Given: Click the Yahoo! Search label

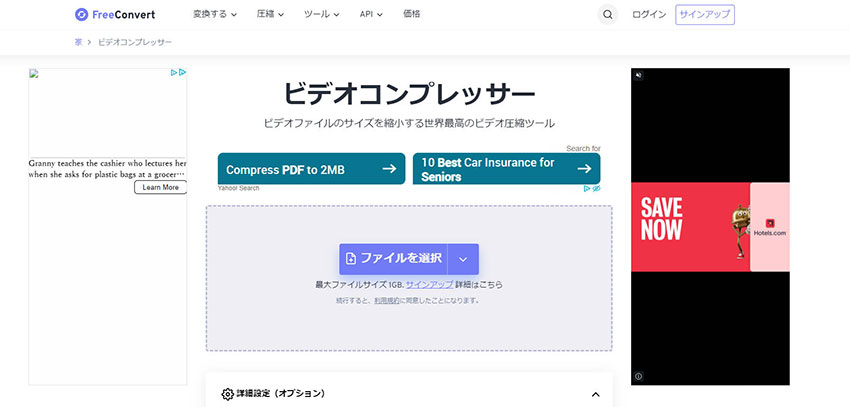Looking at the screenshot, I should click(239, 189).
